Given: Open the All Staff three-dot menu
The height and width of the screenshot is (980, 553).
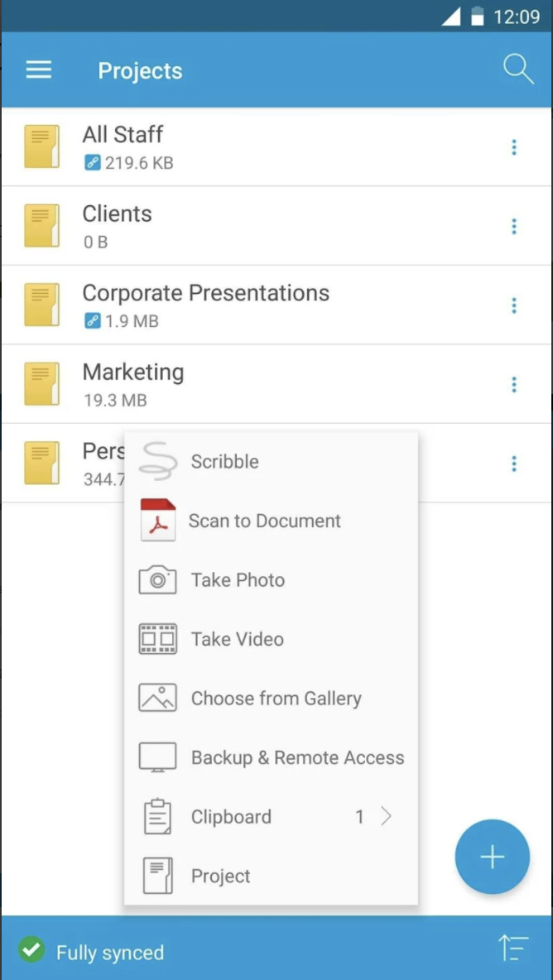Looking at the screenshot, I should point(514,147).
